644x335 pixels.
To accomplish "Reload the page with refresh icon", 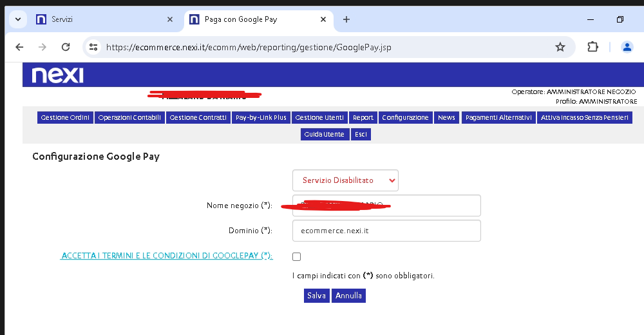I will click(66, 47).
